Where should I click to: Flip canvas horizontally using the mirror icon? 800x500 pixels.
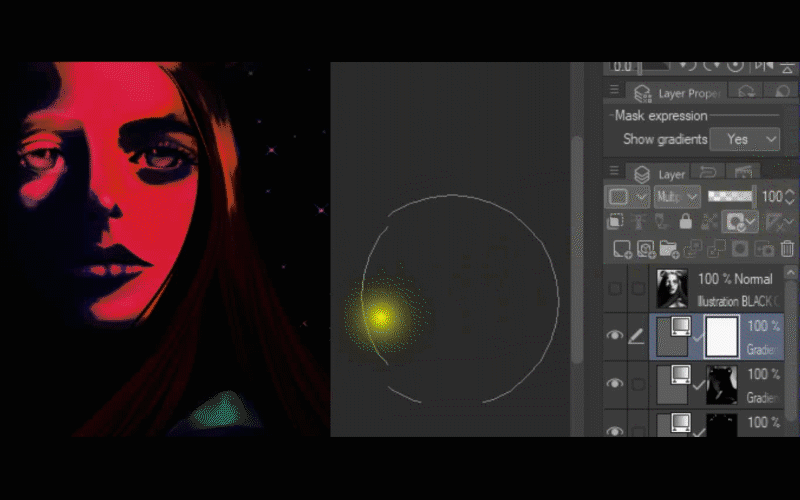(764, 66)
